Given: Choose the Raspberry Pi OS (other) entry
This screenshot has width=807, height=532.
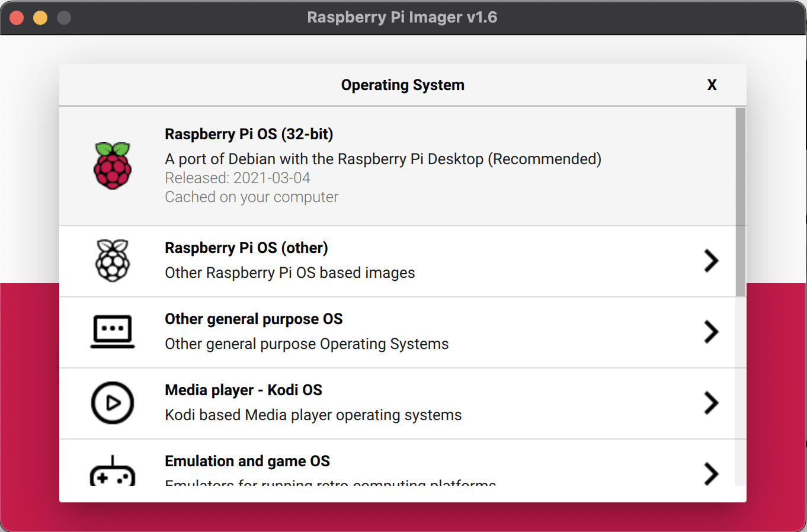Looking at the screenshot, I should [x=356, y=261].
